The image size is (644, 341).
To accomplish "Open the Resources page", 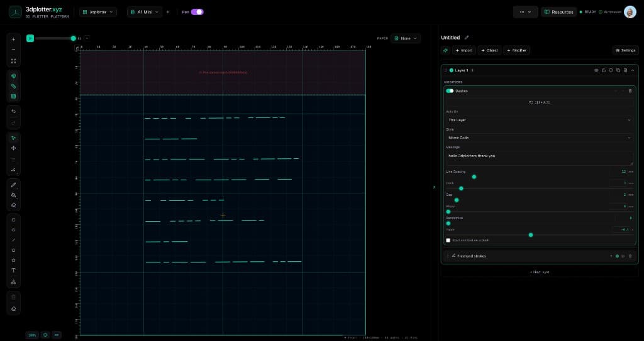I will coord(558,12).
